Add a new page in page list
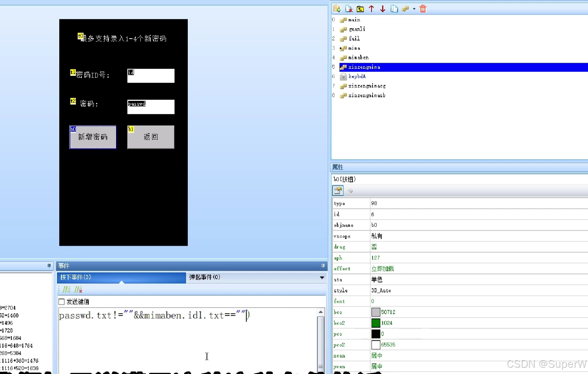Image resolution: width=588 pixels, height=374 pixels. pyautogui.click(x=337, y=9)
